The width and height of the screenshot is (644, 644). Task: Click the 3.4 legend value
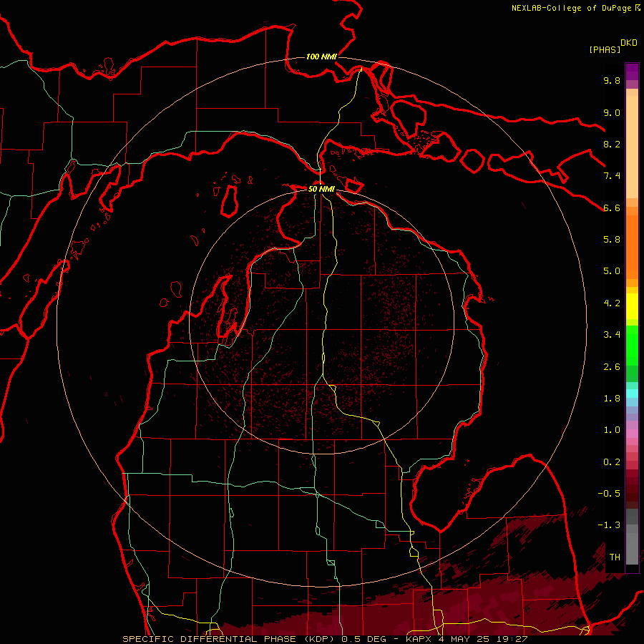tap(612, 335)
